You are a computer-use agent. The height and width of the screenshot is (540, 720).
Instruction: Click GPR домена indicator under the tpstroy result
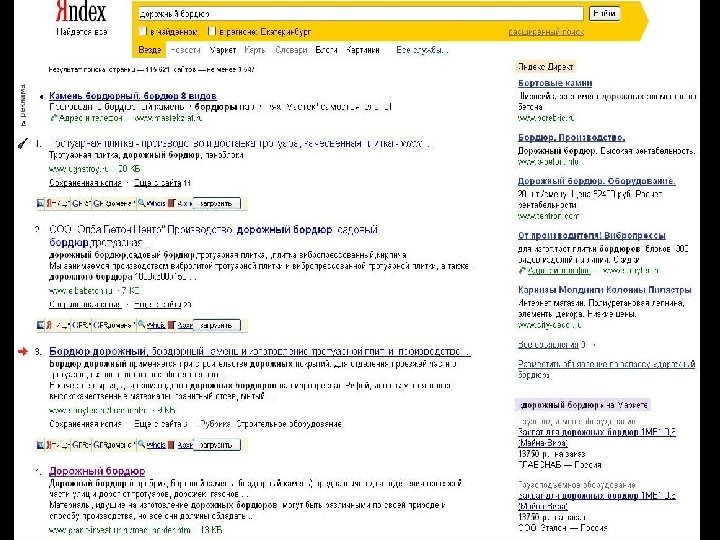point(114,203)
